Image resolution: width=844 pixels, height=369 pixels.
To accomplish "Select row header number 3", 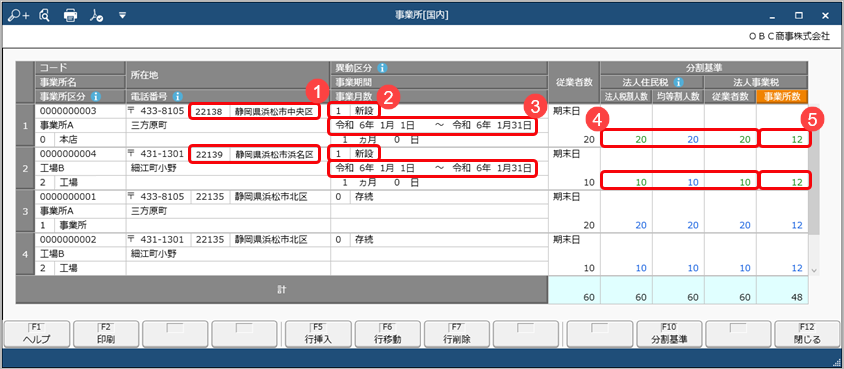I will [x=25, y=211].
